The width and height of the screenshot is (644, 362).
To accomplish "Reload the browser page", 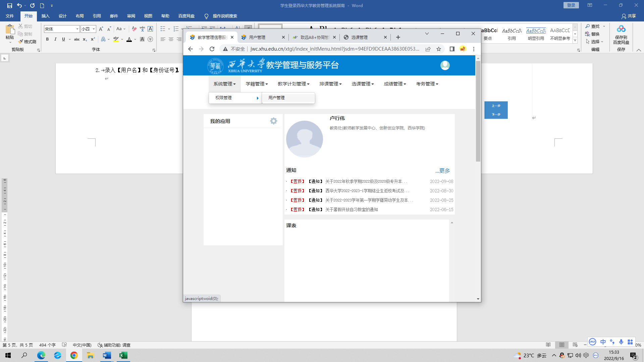I will click(212, 49).
